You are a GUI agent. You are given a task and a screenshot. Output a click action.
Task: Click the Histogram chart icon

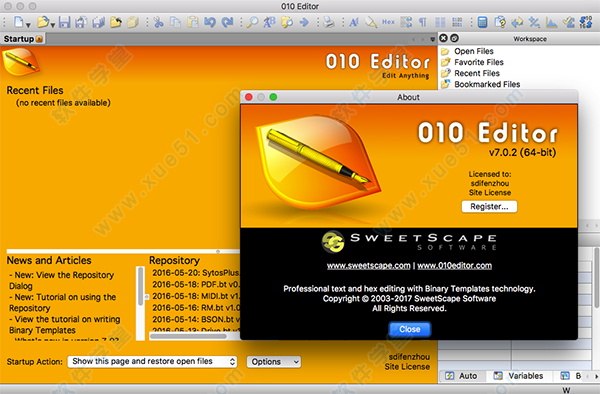551,22
